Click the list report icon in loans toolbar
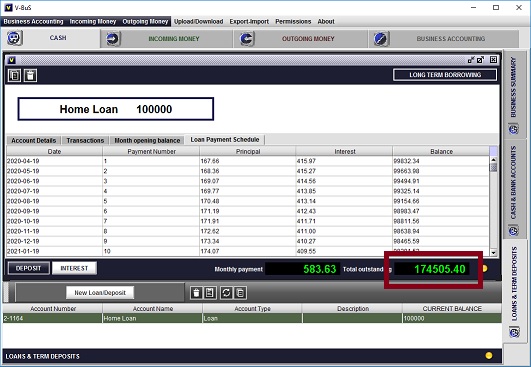The width and height of the screenshot is (531, 367). [240, 293]
